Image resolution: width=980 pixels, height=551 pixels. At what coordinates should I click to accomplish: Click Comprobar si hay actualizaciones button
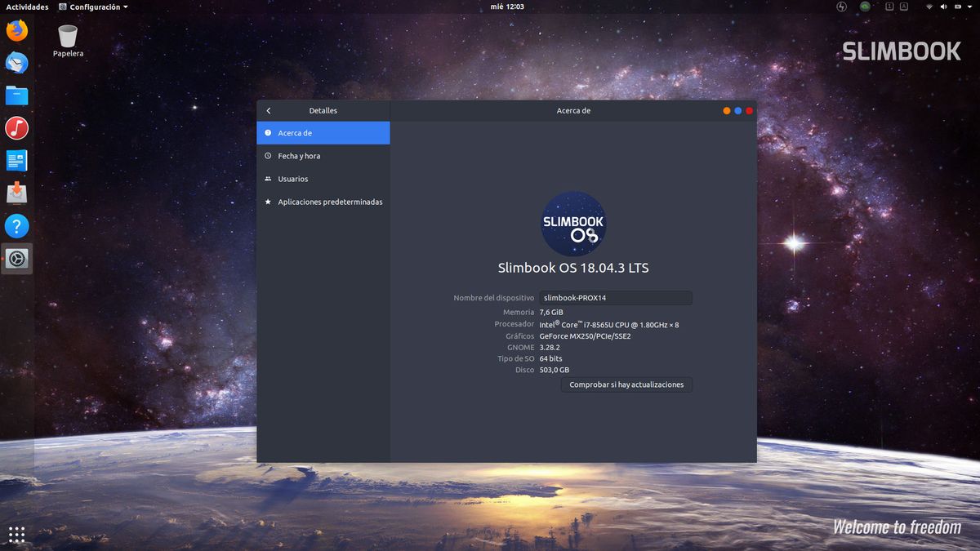(x=626, y=384)
